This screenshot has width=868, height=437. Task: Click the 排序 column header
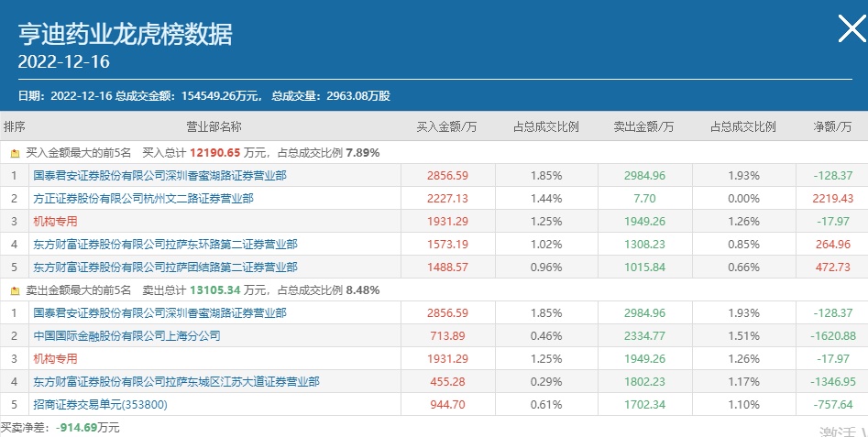[x=15, y=126]
